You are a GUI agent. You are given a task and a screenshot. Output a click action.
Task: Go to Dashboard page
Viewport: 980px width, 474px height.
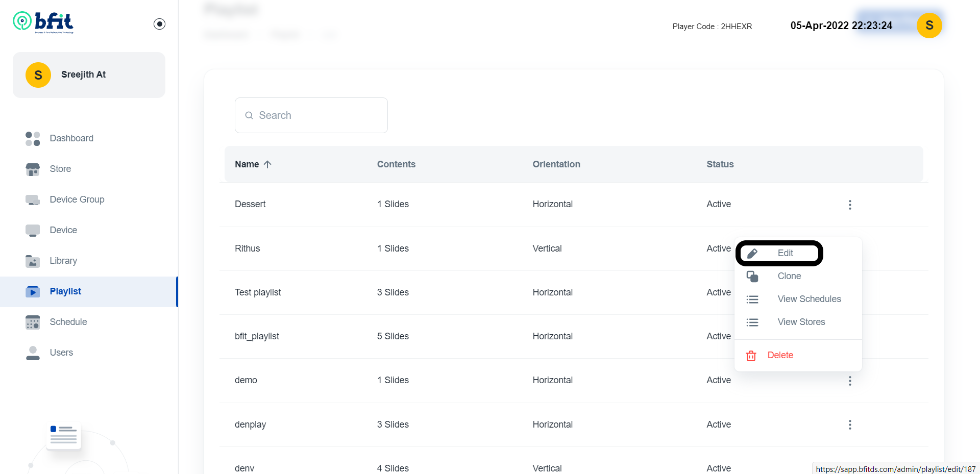click(x=71, y=138)
